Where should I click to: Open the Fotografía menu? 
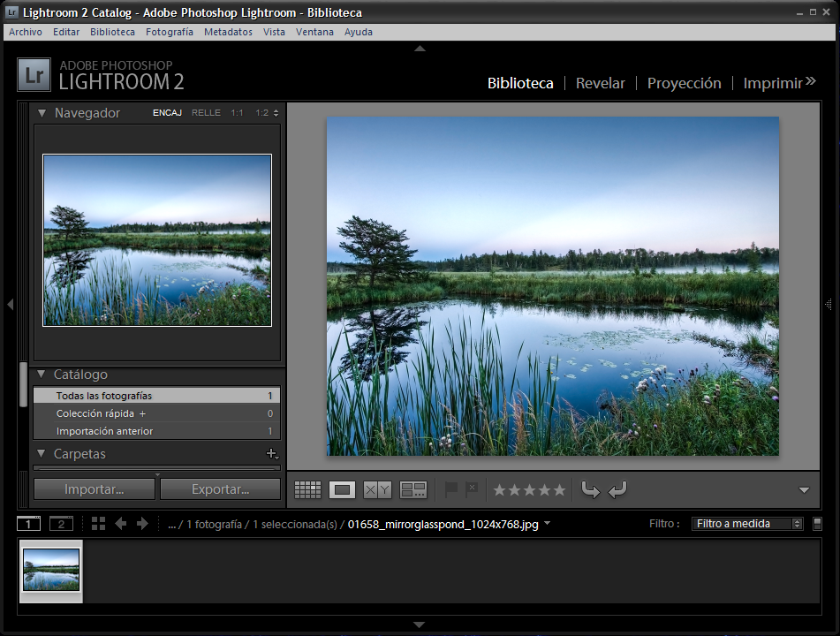pos(169,32)
